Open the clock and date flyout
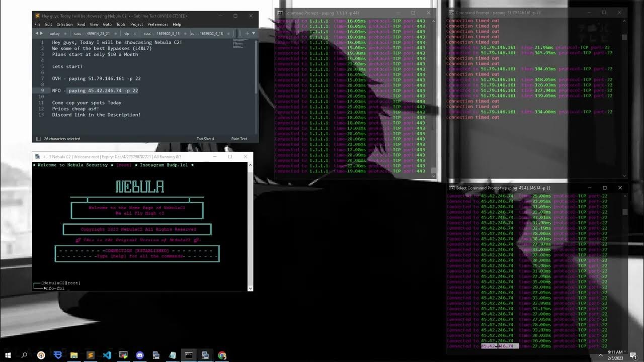Viewport: 644px width, 362px height. coord(615,355)
